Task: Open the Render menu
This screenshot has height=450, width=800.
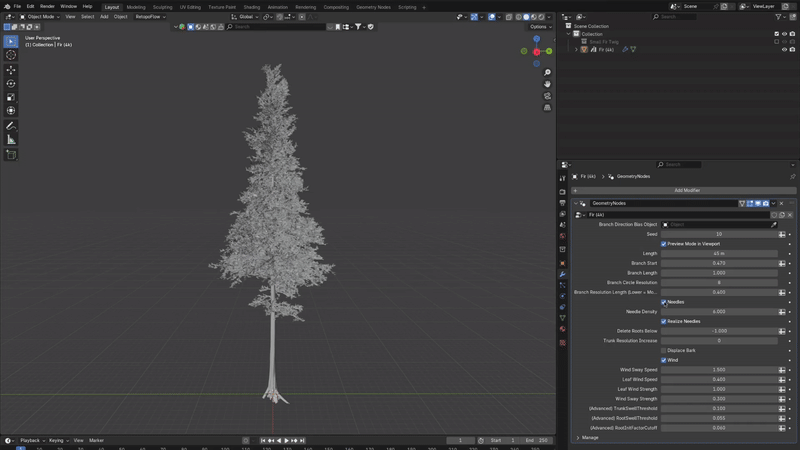Action: [47, 7]
